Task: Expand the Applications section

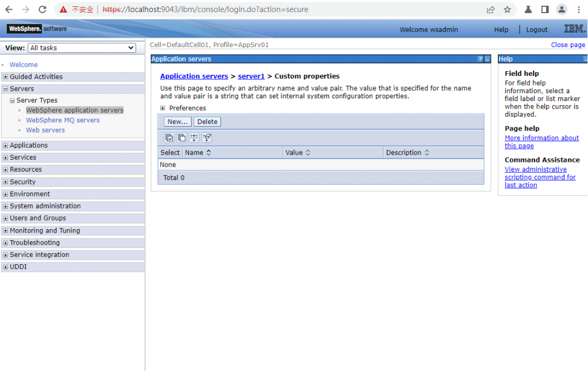Action: pyautogui.click(x=5, y=145)
